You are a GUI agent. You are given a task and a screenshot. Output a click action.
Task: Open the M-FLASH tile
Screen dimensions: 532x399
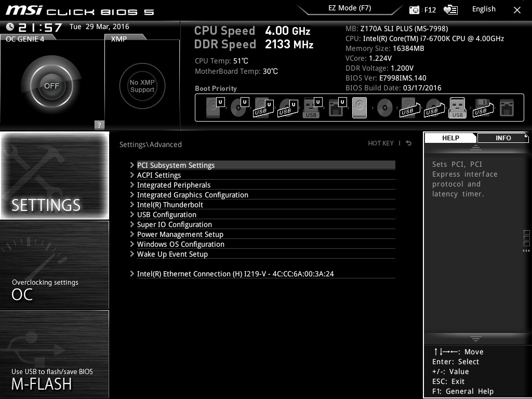click(x=55, y=354)
